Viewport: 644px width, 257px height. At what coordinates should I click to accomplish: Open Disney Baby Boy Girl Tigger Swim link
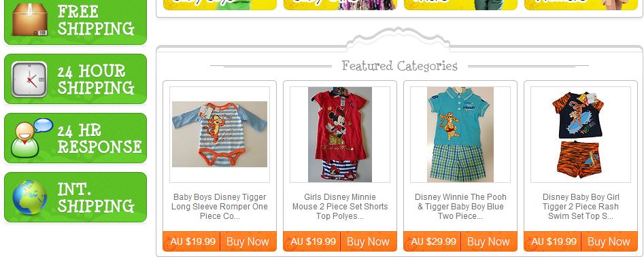(x=581, y=207)
